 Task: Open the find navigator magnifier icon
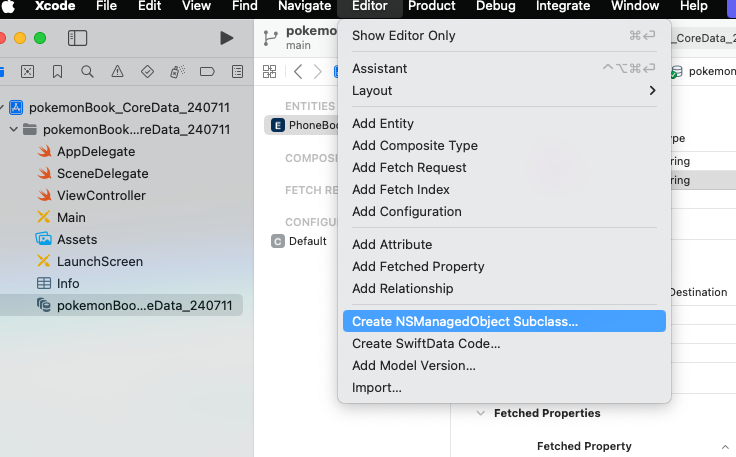coord(87,71)
